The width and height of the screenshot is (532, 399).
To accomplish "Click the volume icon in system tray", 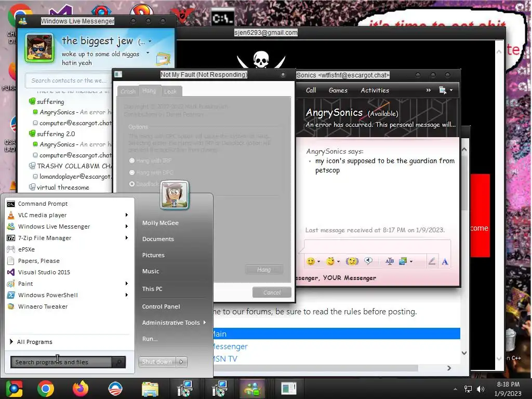I will [481, 389].
